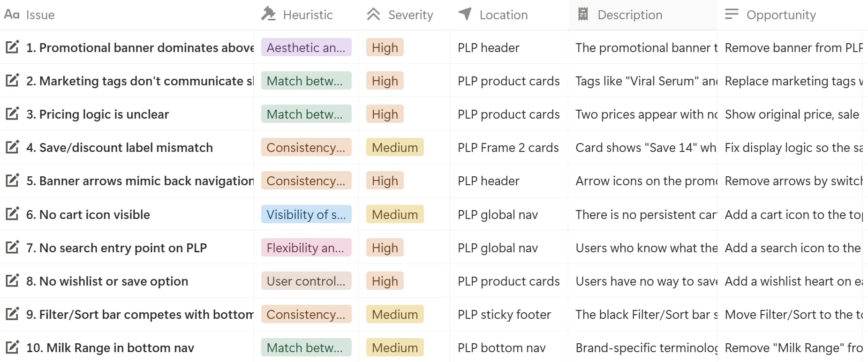Viewport: 868px width, 362px height.
Task: Open issue '10. Milk Range in bottom nav'
Action: [110, 347]
